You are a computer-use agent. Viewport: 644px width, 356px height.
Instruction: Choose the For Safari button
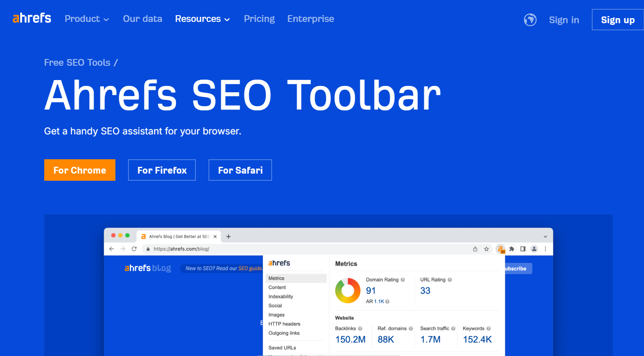240,170
